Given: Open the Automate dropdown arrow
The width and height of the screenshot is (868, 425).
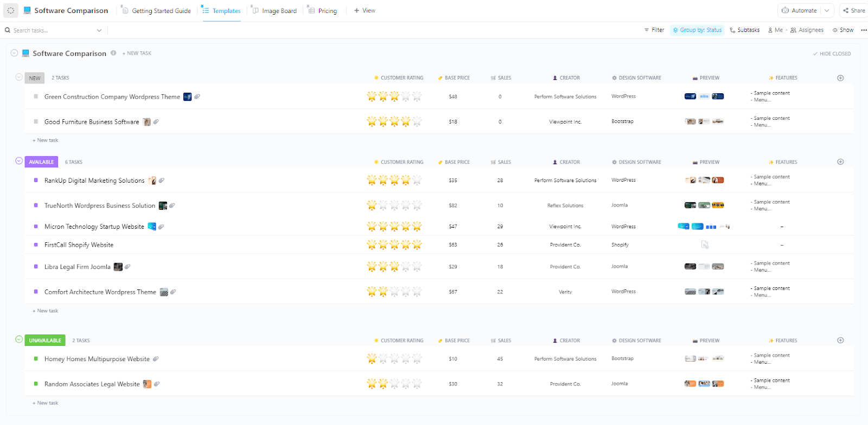Looking at the screenshot, I should [x=827, y=10].
